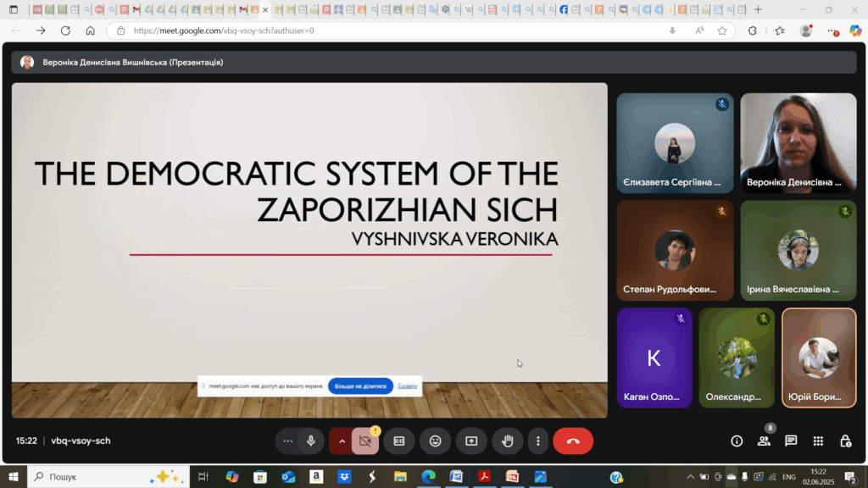Click 'Більше не ділитися' stop sharing button
This screenshot has height=488, width=868.
point(360,386)
